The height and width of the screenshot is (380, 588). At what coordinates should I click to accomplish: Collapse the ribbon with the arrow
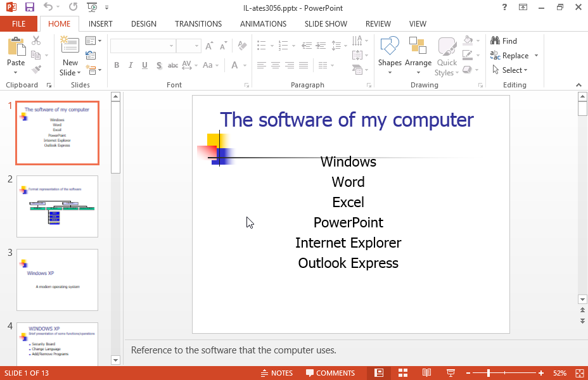click(578, 85)
